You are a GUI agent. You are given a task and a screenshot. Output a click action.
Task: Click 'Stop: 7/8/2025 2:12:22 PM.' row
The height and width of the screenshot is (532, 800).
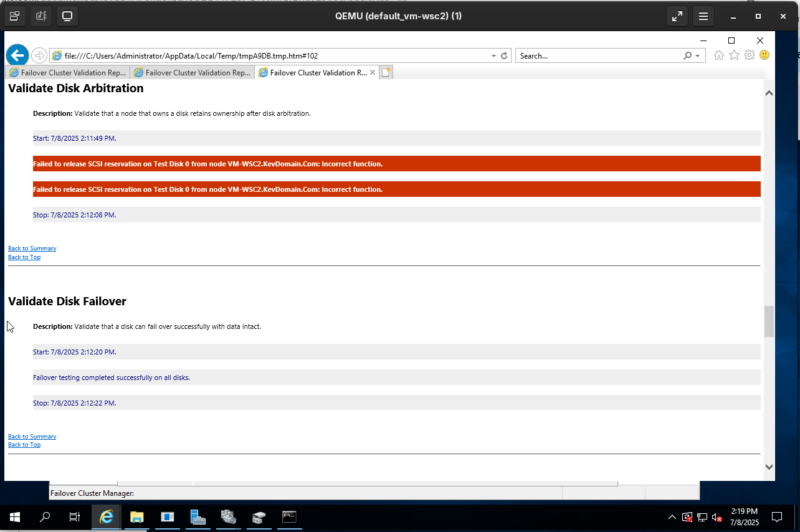pyautogui.click(x=397, y=403)
